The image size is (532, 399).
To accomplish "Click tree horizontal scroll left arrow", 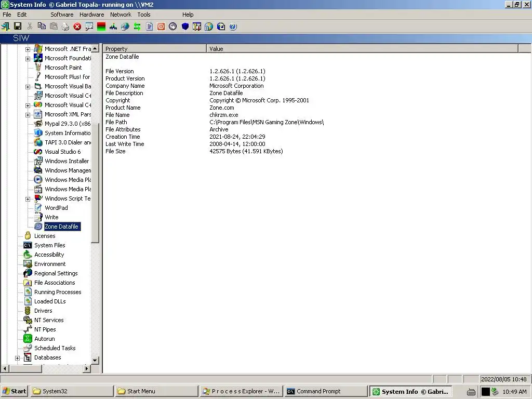I will [x=5, y=368].
